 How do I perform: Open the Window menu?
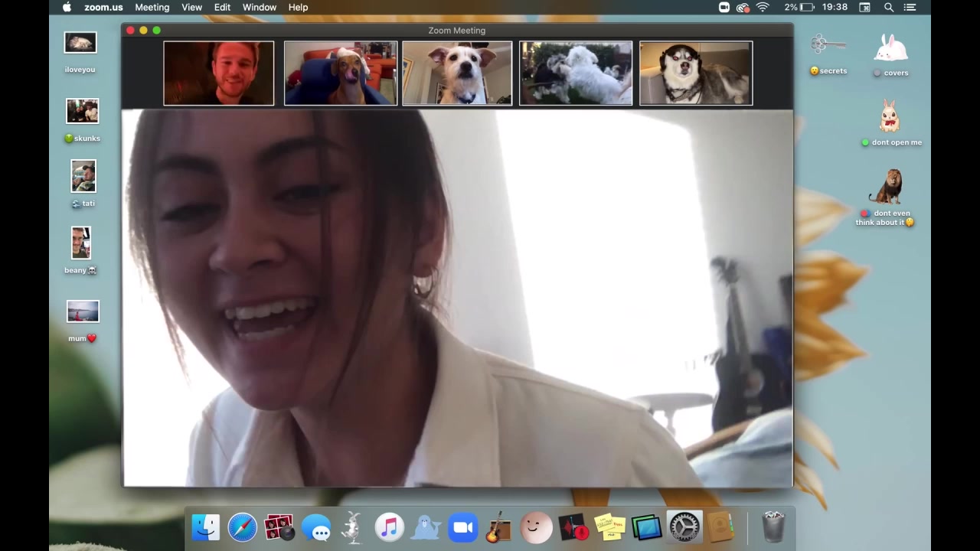point(260,7)
